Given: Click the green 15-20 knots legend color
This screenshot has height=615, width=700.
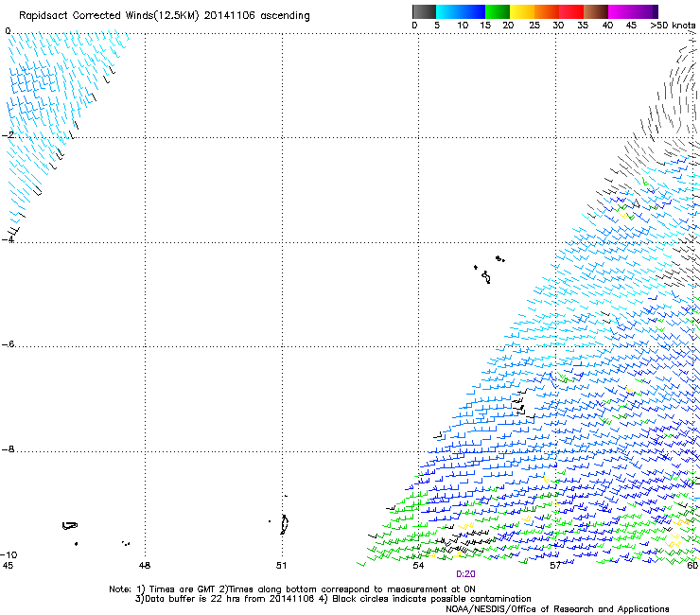Looking at the screenshot, I should [498, 11].
